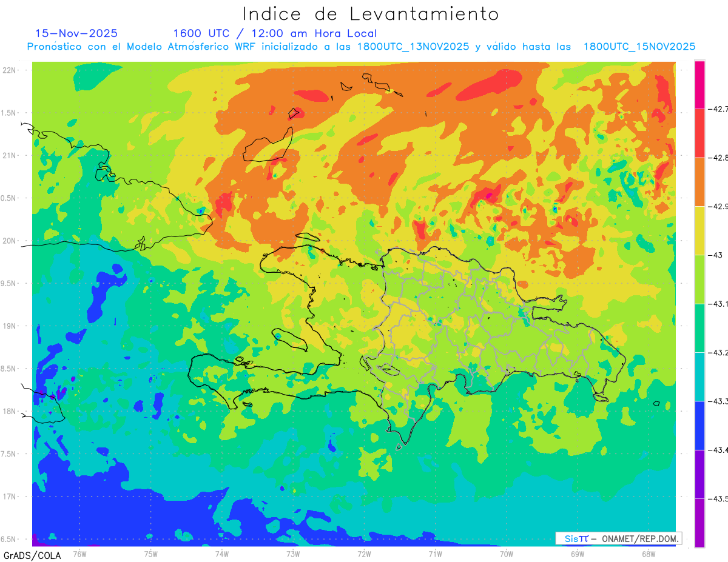
Task: Click the title 'Indice de Levantamiento'
Action: pyautogui.click(x=371, y=14)
